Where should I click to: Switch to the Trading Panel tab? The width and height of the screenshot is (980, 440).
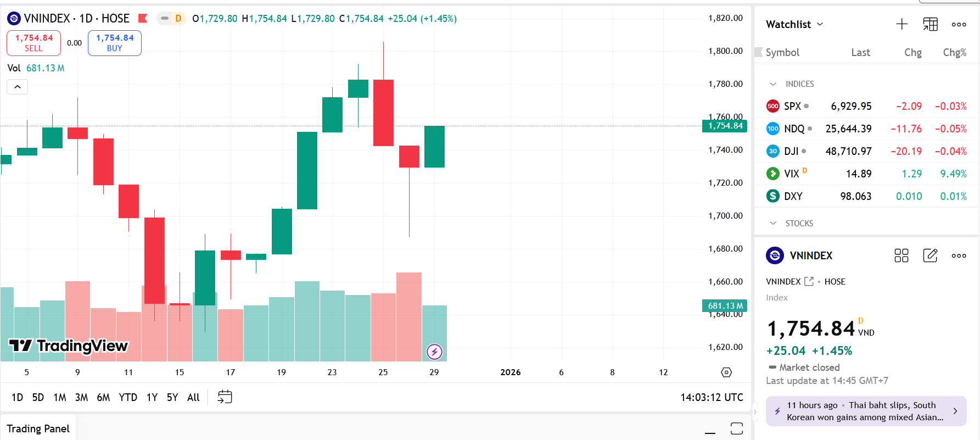tap(38, 428)
